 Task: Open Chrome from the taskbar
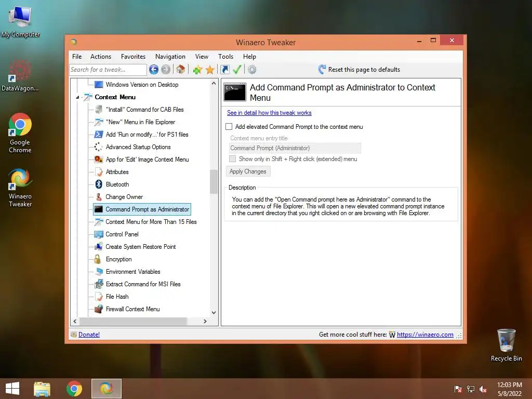(x=74, y=389)
